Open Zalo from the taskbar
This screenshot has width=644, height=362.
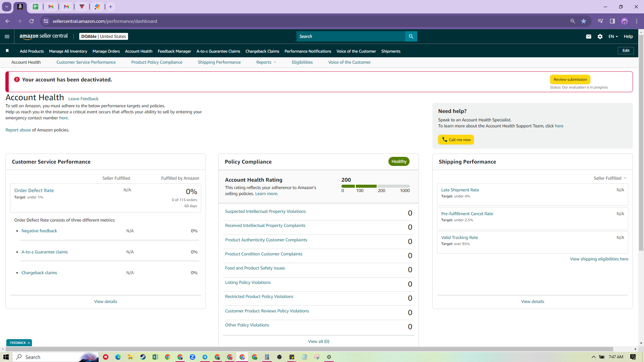click(193, 357)
